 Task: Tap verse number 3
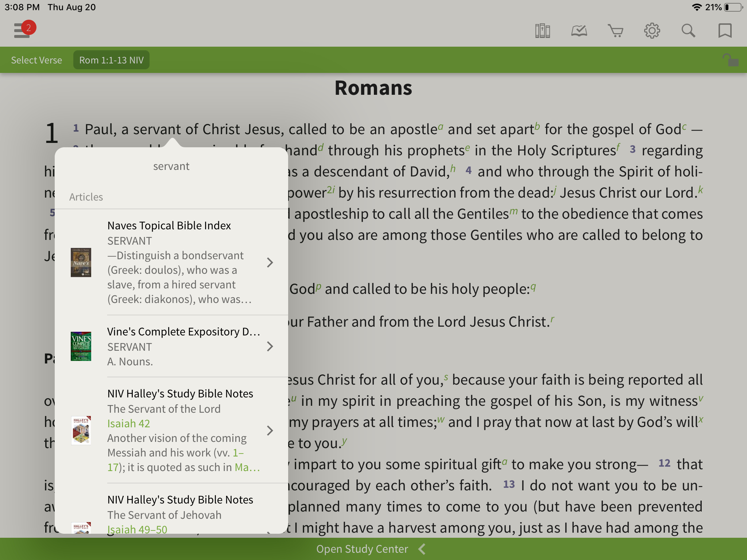pyautogui.click(x=633, y=149)
